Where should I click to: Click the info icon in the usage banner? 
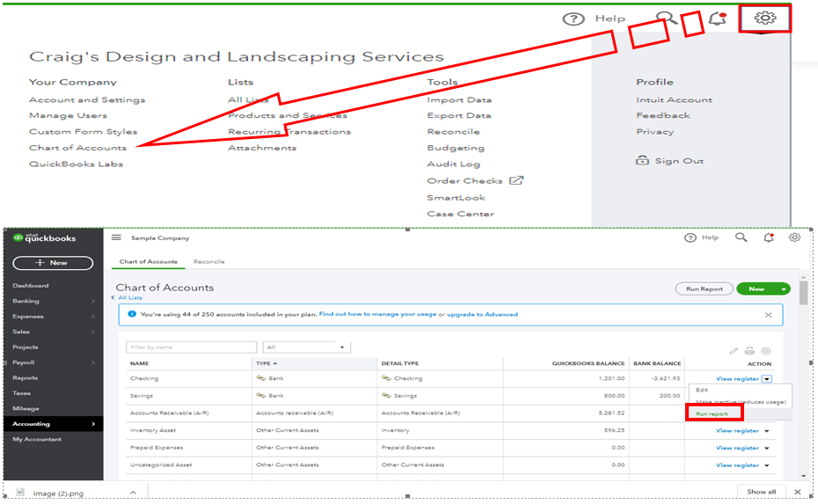point(132,314)
